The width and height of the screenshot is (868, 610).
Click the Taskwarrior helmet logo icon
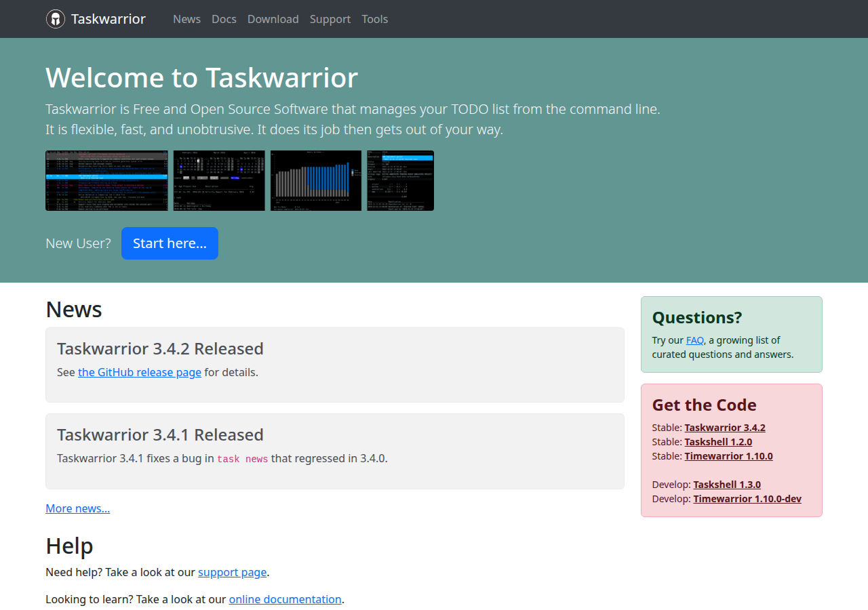56,19
